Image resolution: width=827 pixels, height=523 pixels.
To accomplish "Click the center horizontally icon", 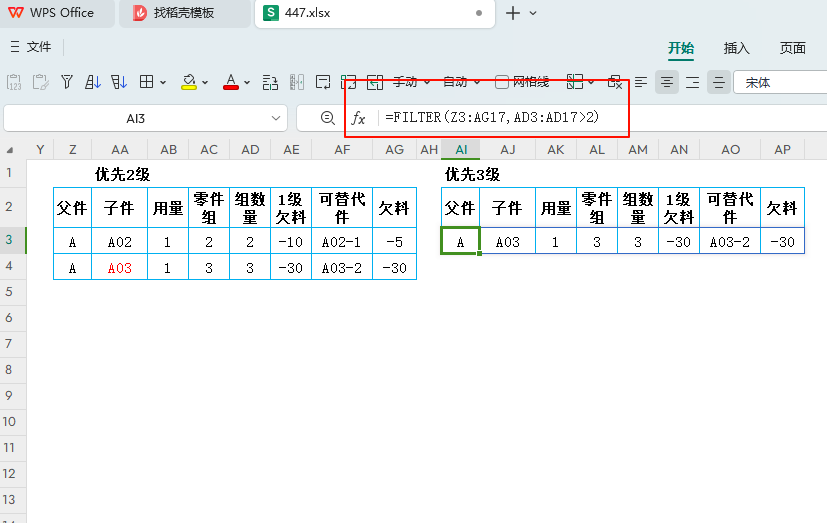I will coord(667,82).
